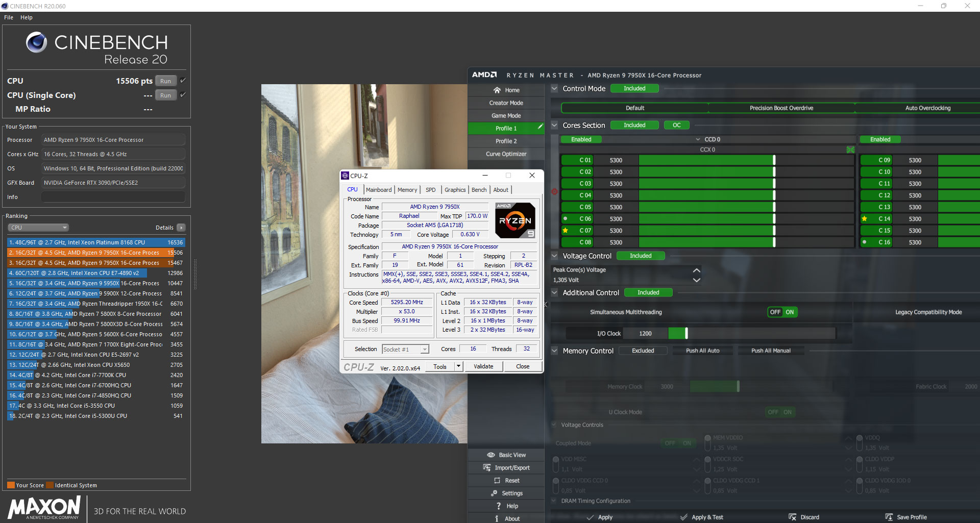Click the gold star on core C 07

click(566, 230)
